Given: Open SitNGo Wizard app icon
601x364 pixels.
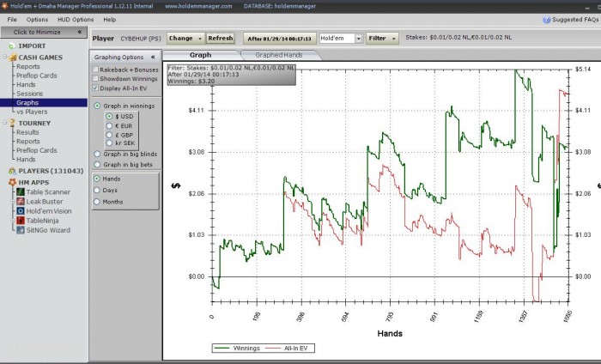Looking at the screenshot, I should 21,230.
